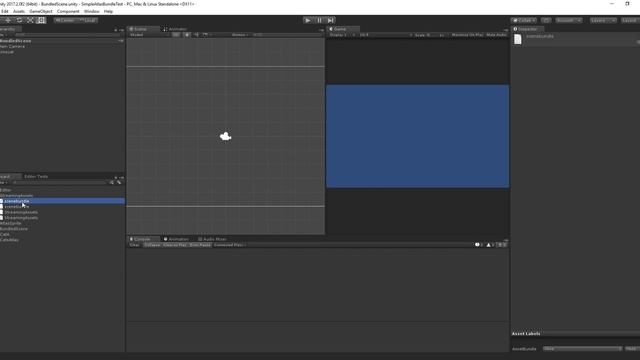Open the Help menu
The height and width of the screenshot is (360, 640).
pos(108,11)
